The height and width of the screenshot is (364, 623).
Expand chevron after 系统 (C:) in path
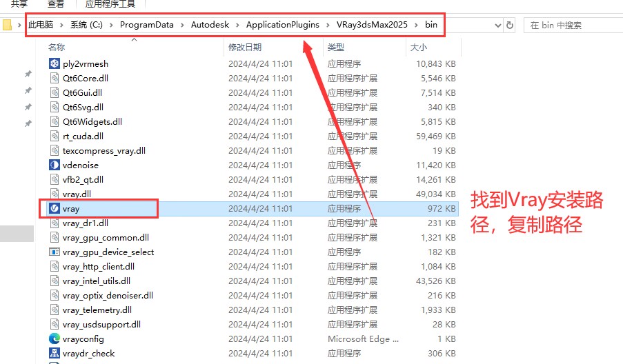point(111,25)
